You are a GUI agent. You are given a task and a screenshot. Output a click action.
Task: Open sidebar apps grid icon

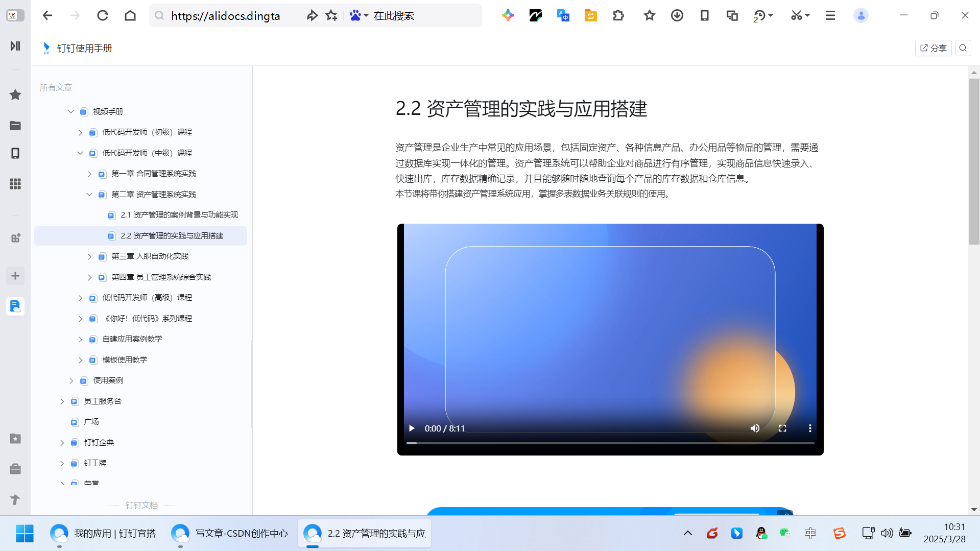(15, 184)
